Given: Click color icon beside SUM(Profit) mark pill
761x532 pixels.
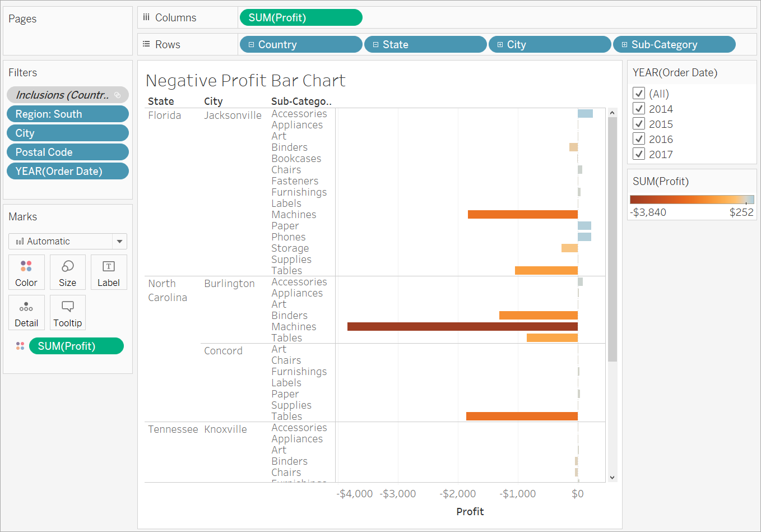Looking at the screenshot, I should [x=20, y=346].
